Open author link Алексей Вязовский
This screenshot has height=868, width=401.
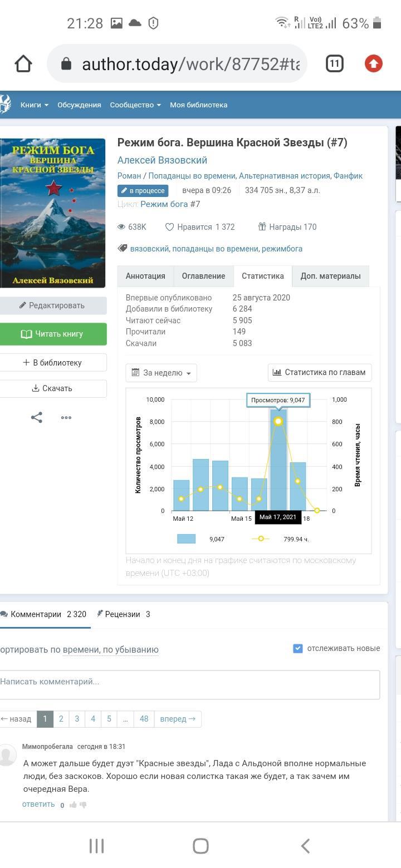[x=162, y=160]
